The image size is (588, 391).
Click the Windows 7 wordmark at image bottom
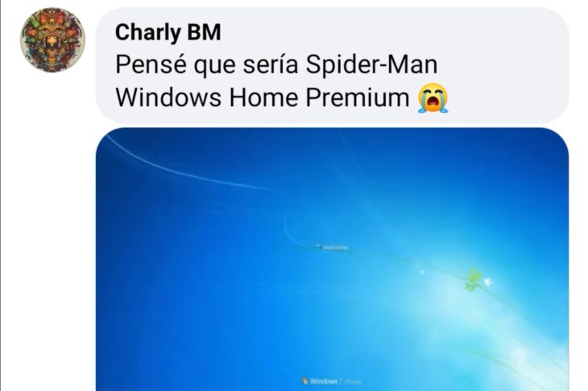click(x=326, y=381)
